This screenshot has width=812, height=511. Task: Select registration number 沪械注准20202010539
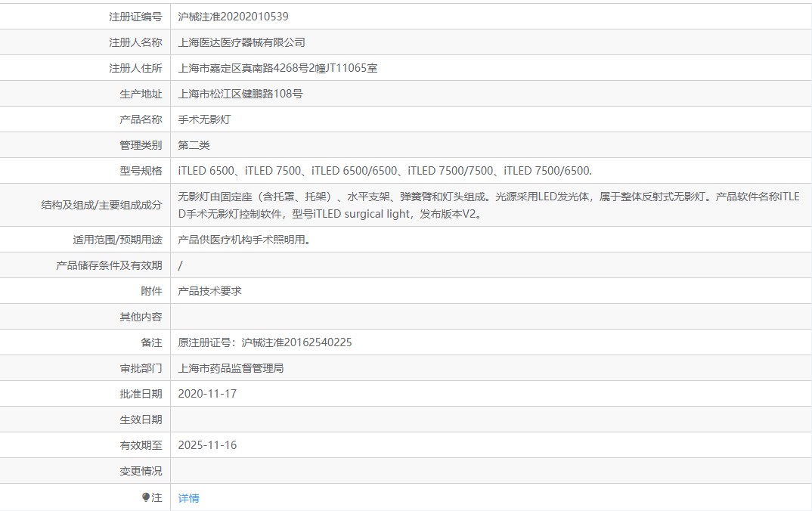[233, 17]
